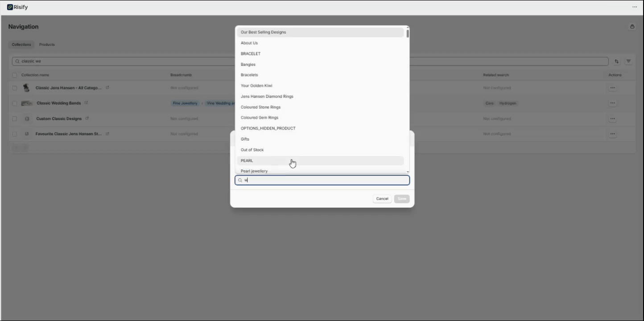Click the Risify logo icon

pos(10,7)
